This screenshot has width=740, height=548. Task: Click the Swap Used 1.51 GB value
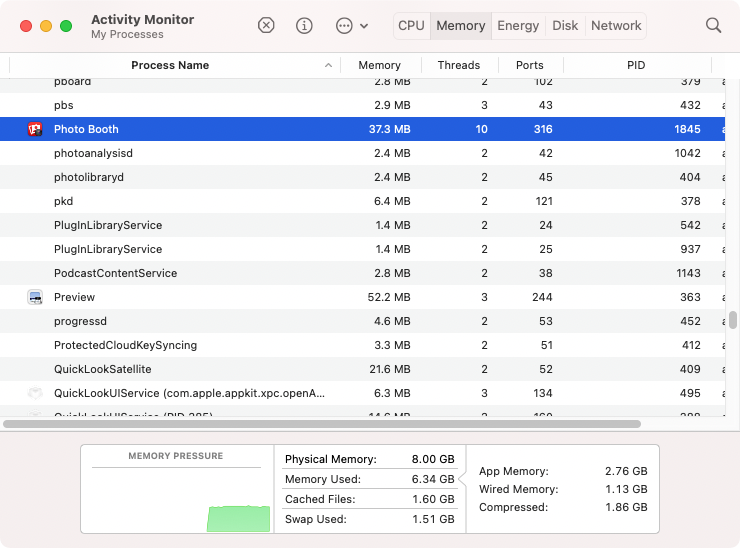click(433, 519)
